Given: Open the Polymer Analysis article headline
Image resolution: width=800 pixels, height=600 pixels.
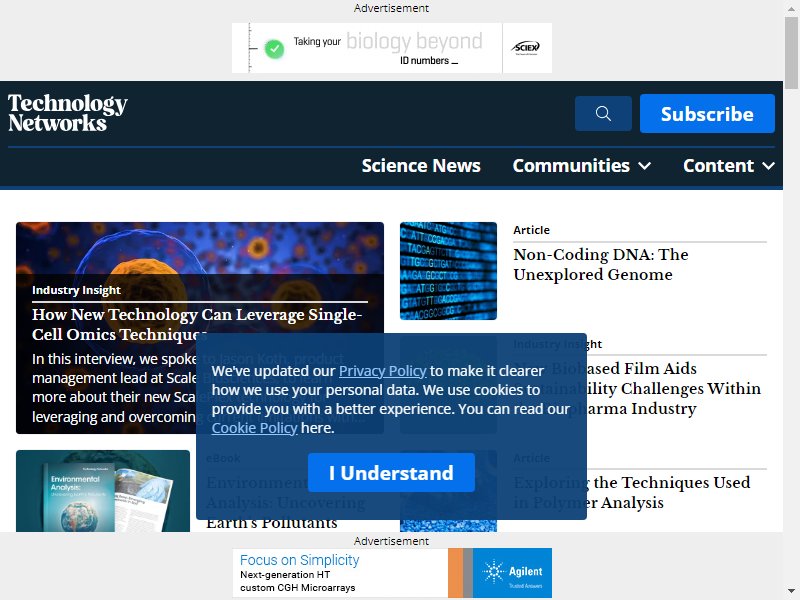Looking at the screenshot, I should click(632, 492).
